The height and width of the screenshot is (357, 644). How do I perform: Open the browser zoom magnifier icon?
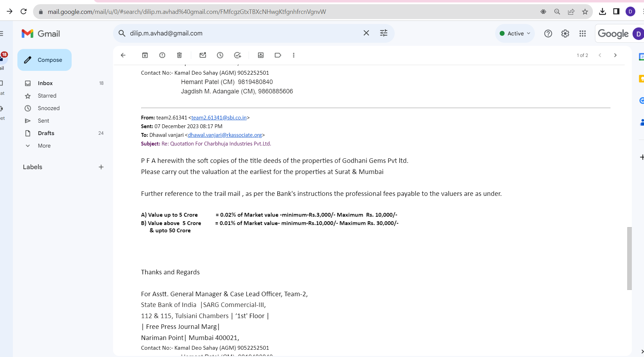[557, 12]
